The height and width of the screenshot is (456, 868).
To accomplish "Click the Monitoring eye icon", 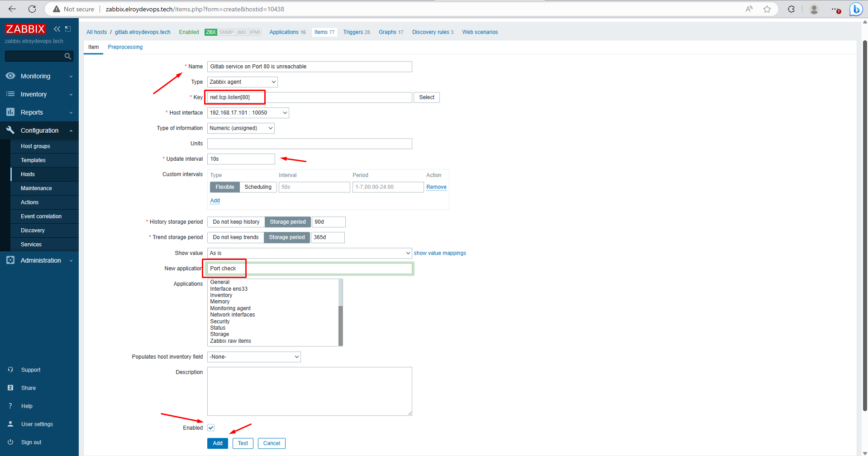I will coord(10,76).
